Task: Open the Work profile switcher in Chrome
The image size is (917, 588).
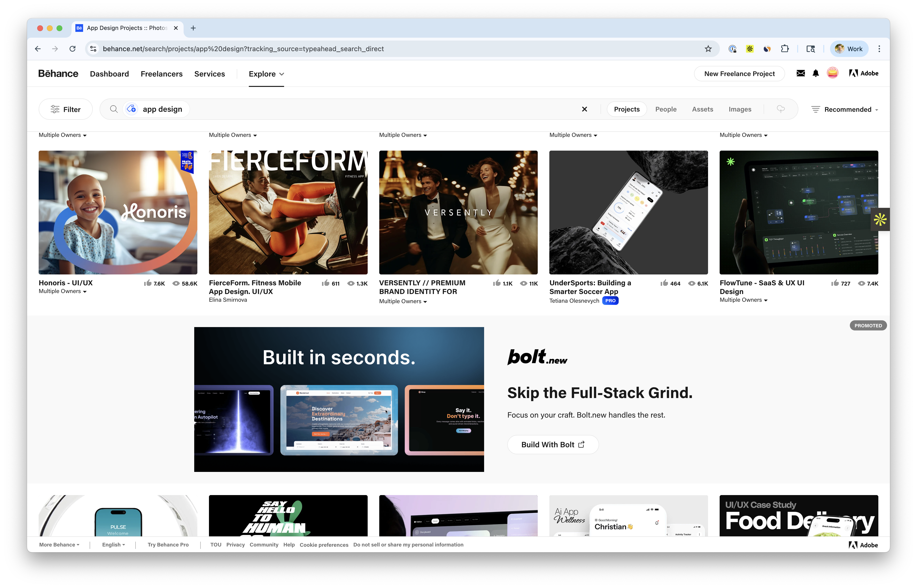Action: point(849,49)
